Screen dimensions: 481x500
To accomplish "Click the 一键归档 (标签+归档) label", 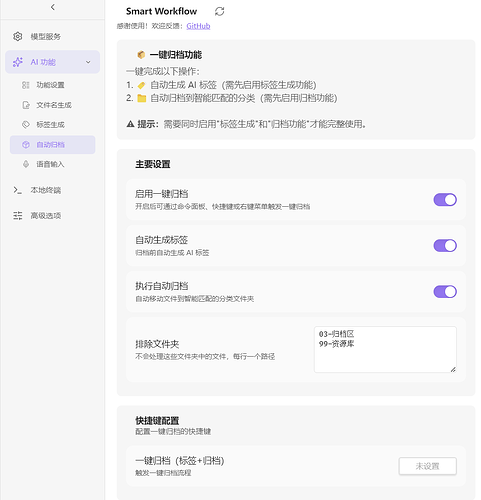I will click(x=180, y=461).
